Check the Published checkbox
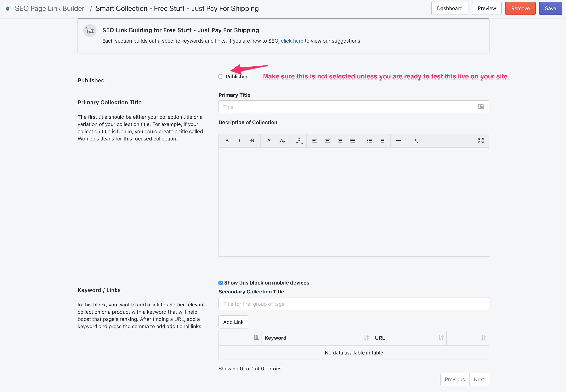Screen dimensions: 566x392 [221, 77]
